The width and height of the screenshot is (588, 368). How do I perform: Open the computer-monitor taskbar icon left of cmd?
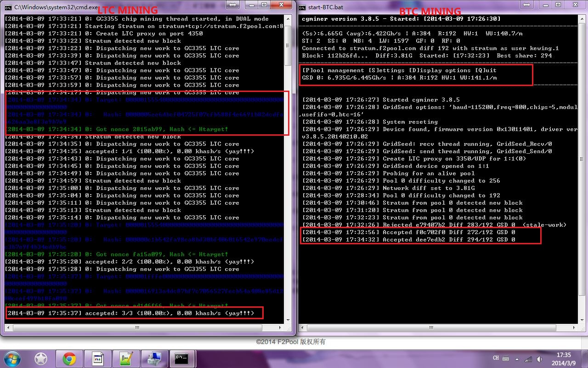[155, 359]
